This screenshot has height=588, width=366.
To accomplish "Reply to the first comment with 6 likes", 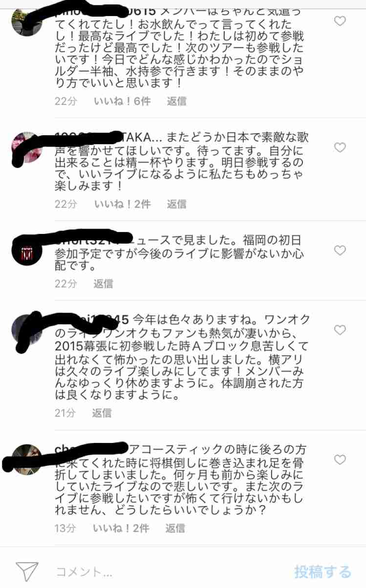I will click(x=176, y=101).
